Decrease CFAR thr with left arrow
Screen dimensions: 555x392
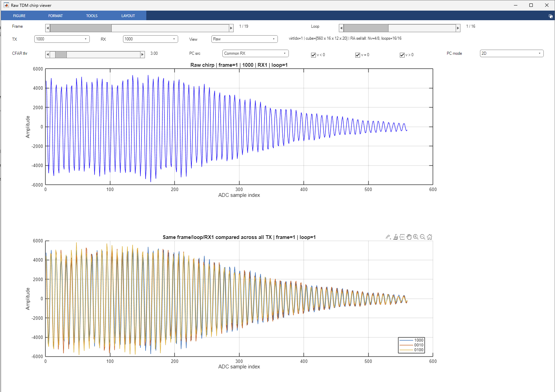tap(48, 54)
